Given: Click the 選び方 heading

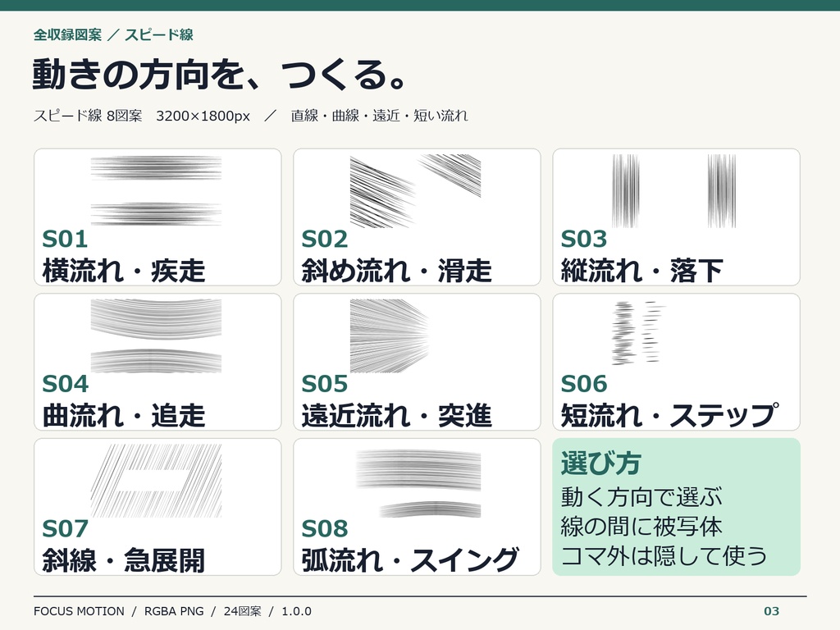Looking at the screenshot, I should [x=600, y=463].
